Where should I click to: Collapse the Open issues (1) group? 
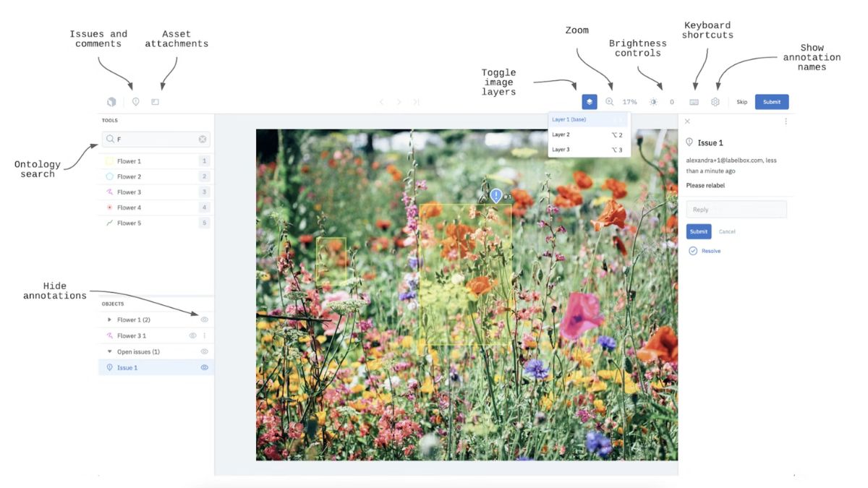[109, 352]
